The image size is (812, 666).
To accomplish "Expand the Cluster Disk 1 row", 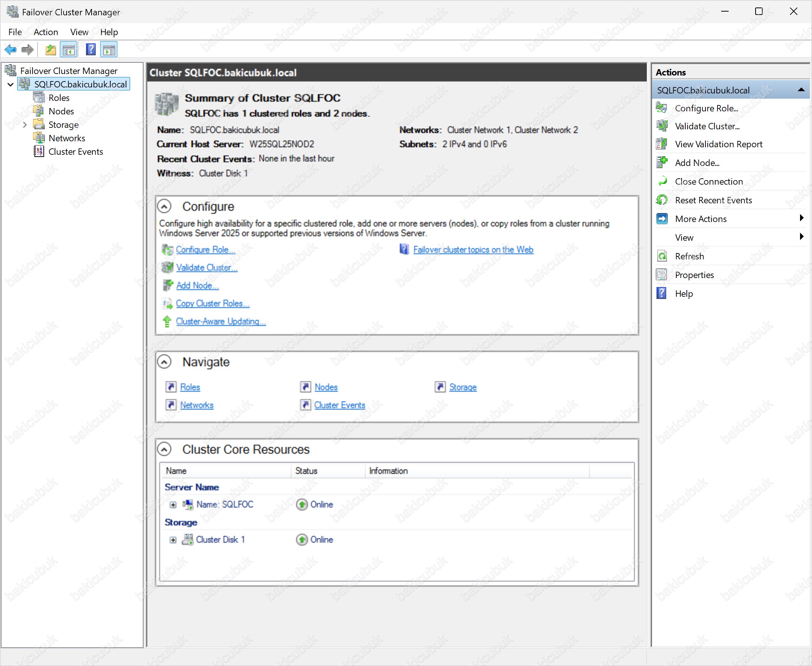I will (173, 540).
